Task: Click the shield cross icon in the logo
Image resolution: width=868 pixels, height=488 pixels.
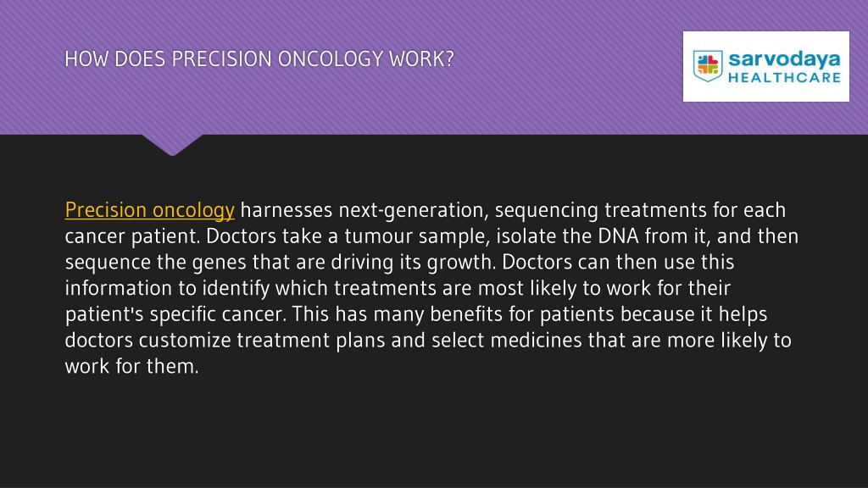Action: pos(708,66)
